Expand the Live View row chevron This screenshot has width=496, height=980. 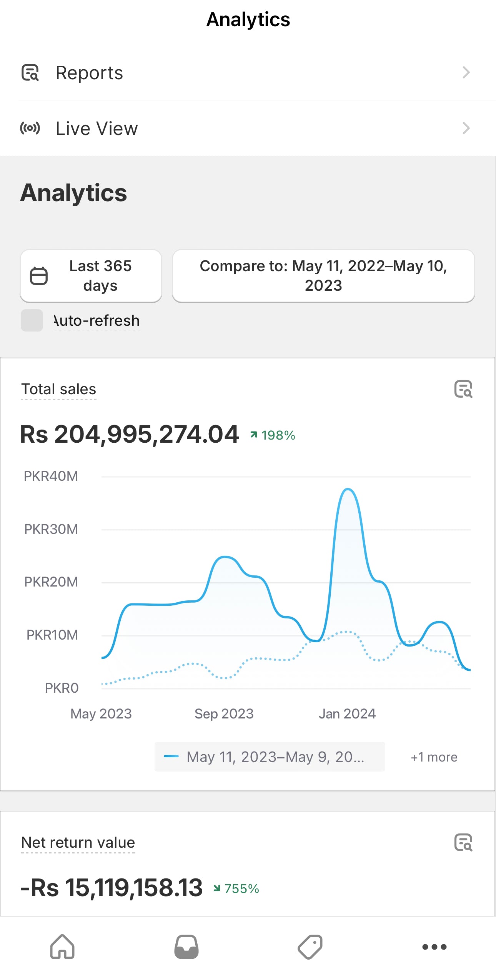point(466,128)
